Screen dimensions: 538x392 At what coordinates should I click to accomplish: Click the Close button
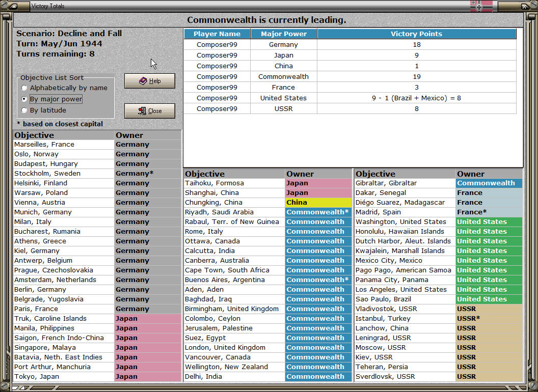tap(150, 111)
